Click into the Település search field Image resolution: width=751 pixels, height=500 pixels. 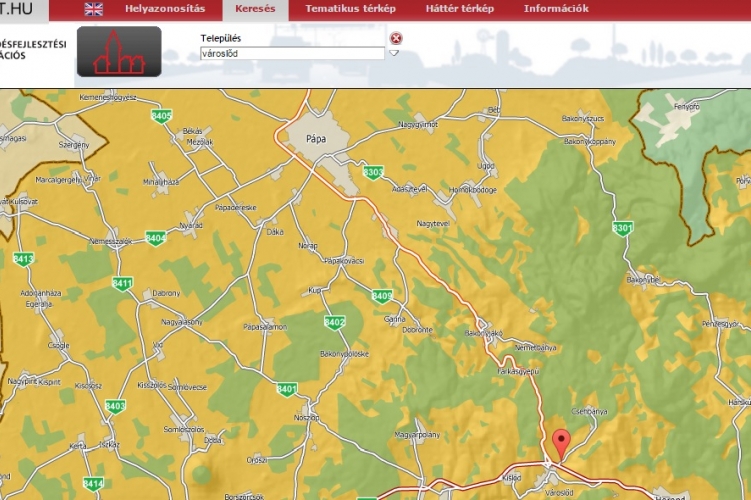291,53
